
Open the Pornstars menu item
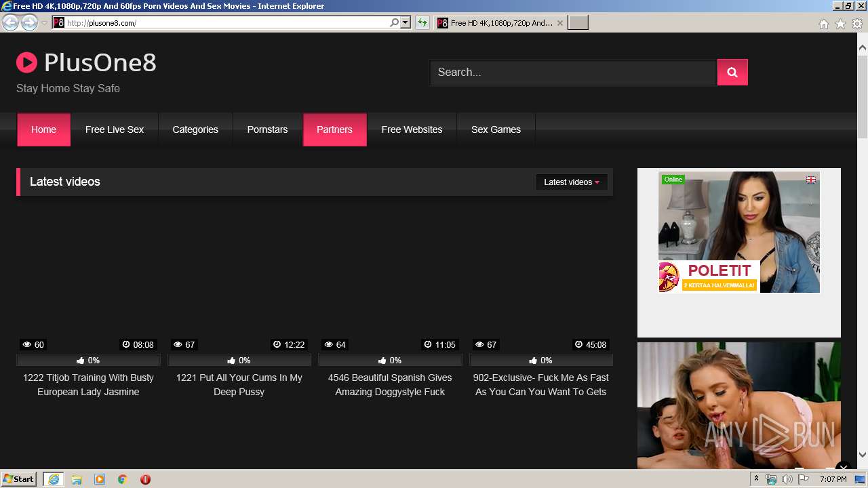click(x=267, y=129)
